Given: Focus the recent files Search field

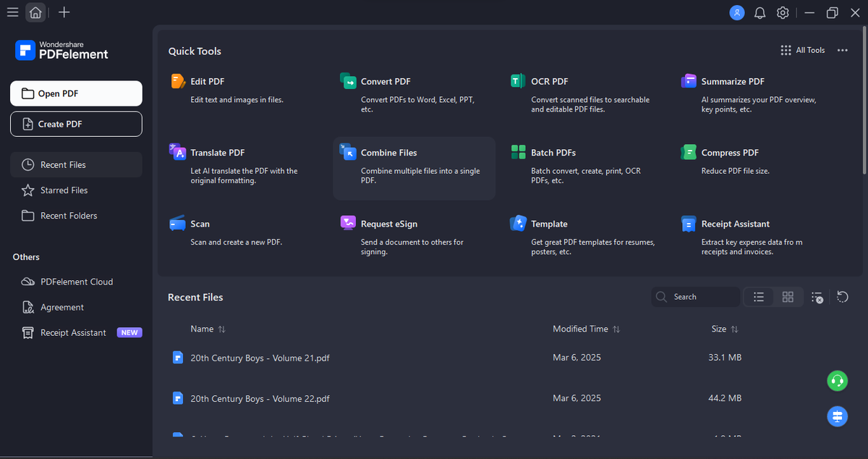Looking at the screenshot, I should tap(696, 297).
